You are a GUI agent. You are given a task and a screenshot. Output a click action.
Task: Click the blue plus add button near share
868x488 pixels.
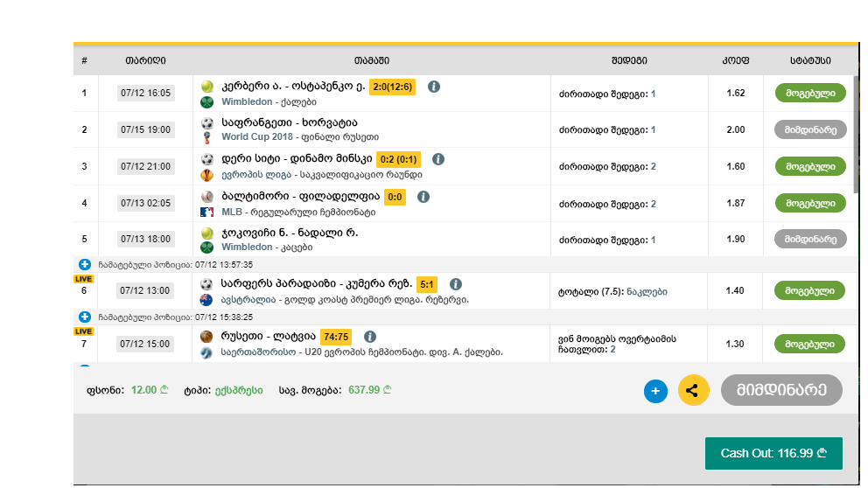pyautogui.click(x=655, y=391)
